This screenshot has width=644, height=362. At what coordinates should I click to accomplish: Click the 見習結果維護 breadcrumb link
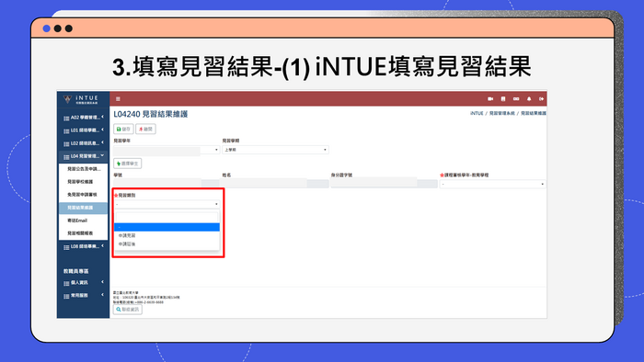tap(534, 114)
